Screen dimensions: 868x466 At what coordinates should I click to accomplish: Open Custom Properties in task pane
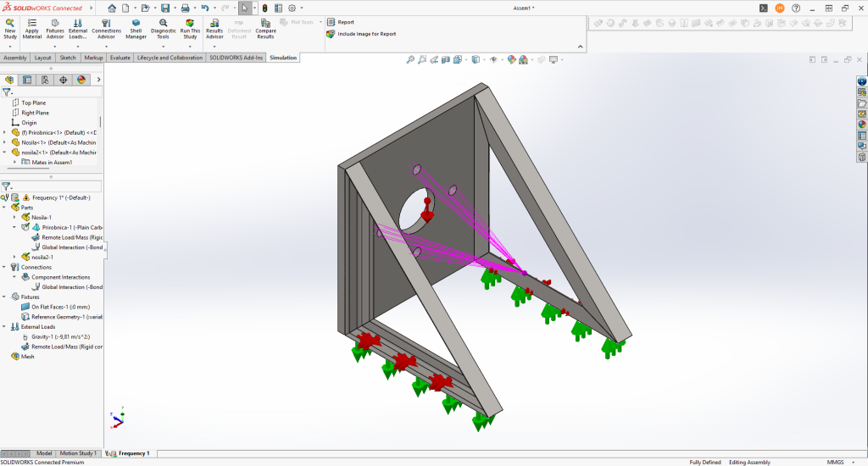(x=862, y=136)
